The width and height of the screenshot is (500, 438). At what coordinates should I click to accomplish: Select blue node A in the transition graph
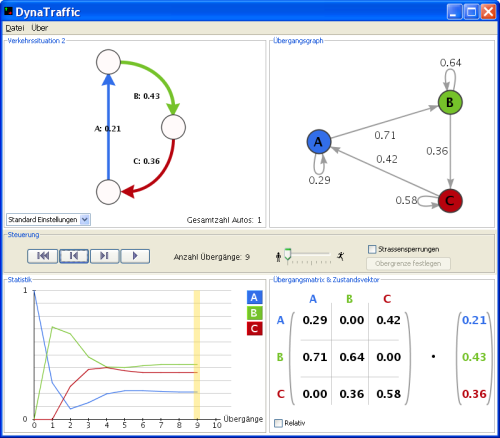pos(319,142)
